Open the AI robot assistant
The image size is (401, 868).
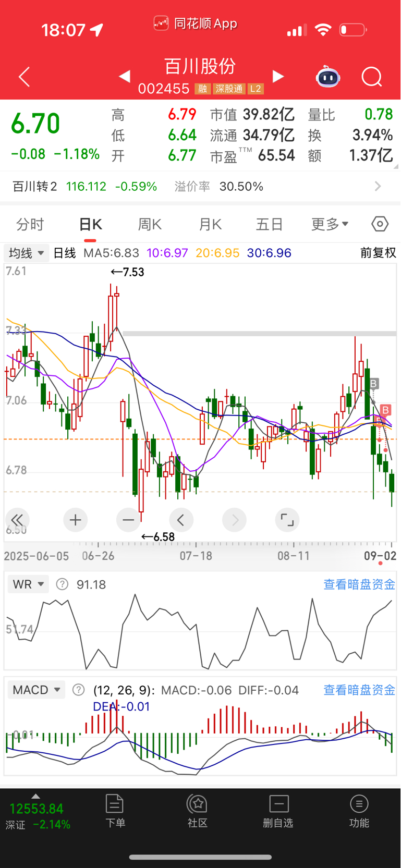tap(328, 77)
